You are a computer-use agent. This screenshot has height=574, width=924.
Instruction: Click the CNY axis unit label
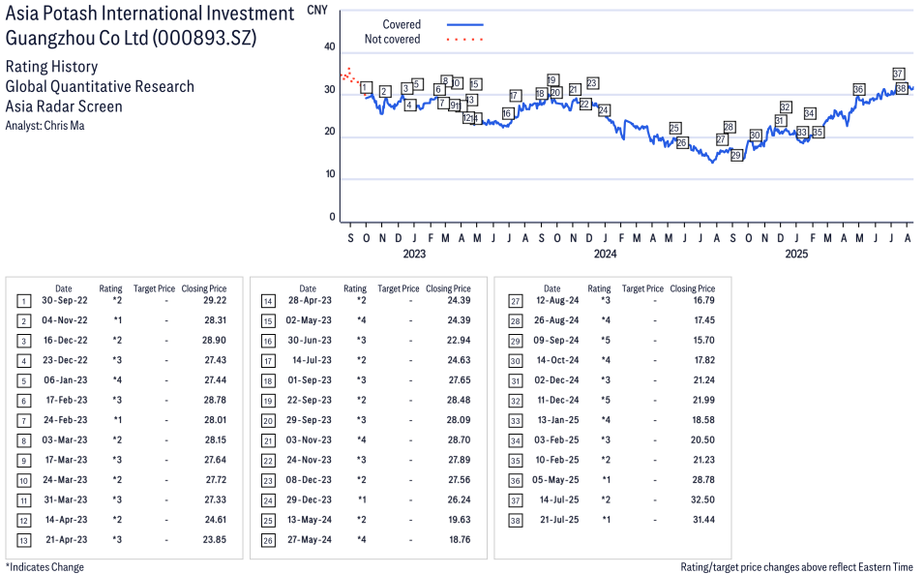317,10
